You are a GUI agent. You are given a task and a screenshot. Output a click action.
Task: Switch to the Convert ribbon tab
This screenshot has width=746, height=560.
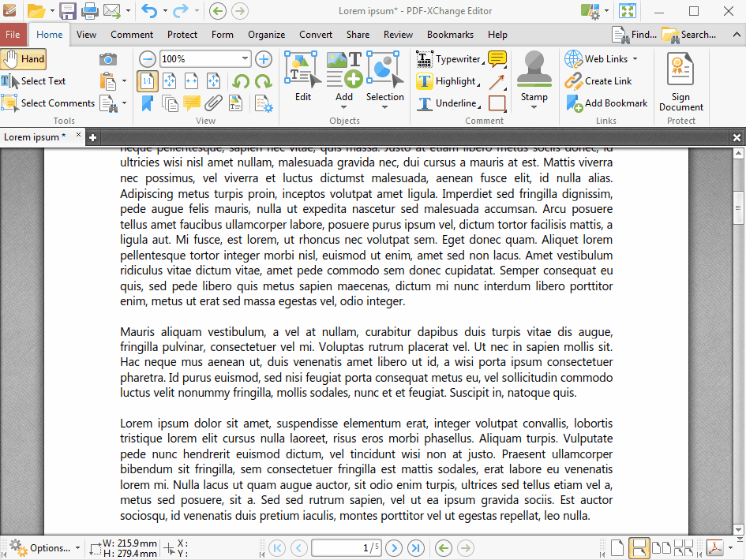(x=316, y=35)
